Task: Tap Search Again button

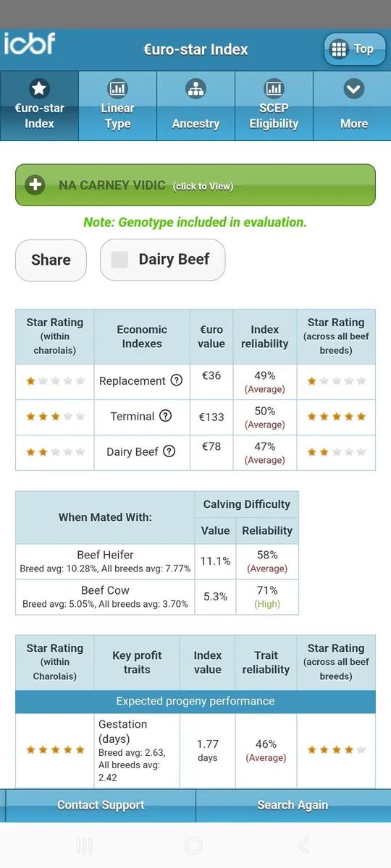Action: point(293,805)
